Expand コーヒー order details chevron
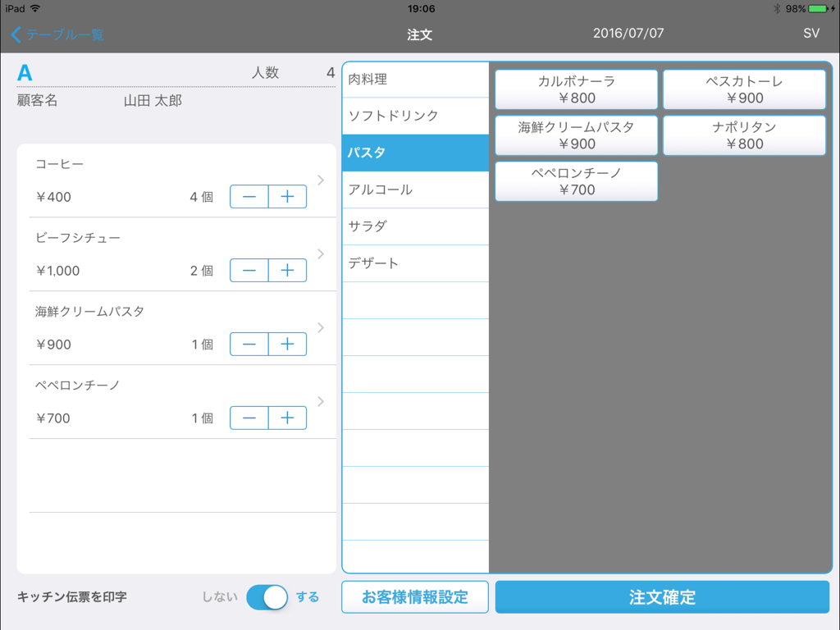 click(321, 180)
